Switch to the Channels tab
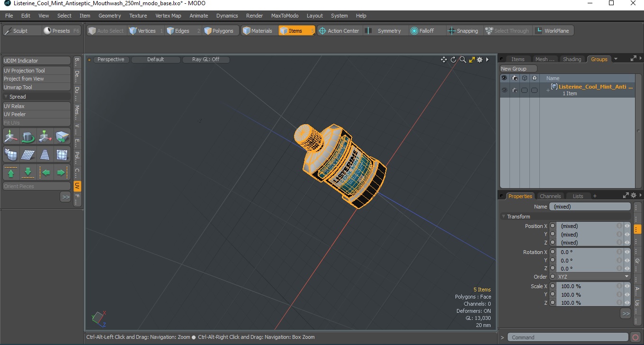The image size is (644, 345). pos(550,196)
